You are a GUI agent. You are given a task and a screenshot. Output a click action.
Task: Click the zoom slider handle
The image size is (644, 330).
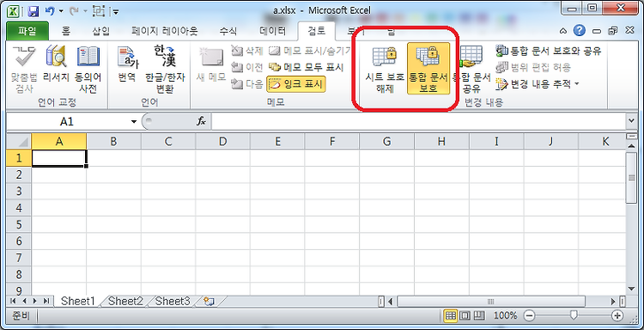click(574, 315)
